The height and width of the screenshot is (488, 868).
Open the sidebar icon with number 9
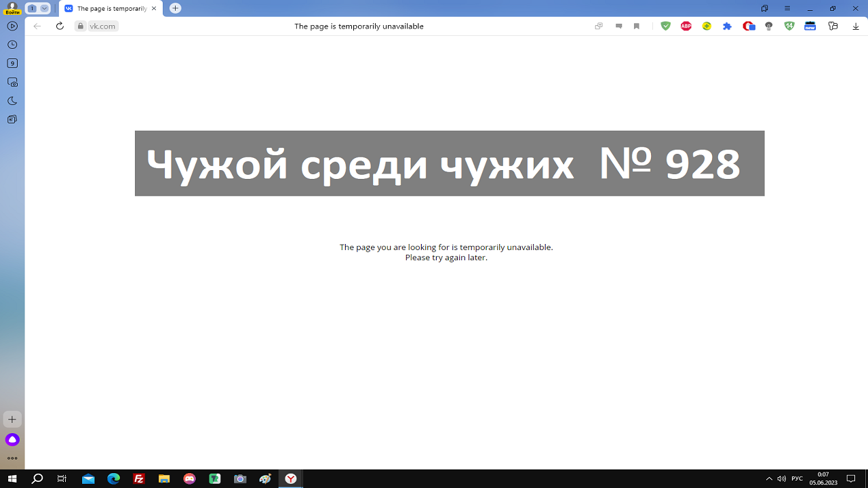[x=12, y=63]
